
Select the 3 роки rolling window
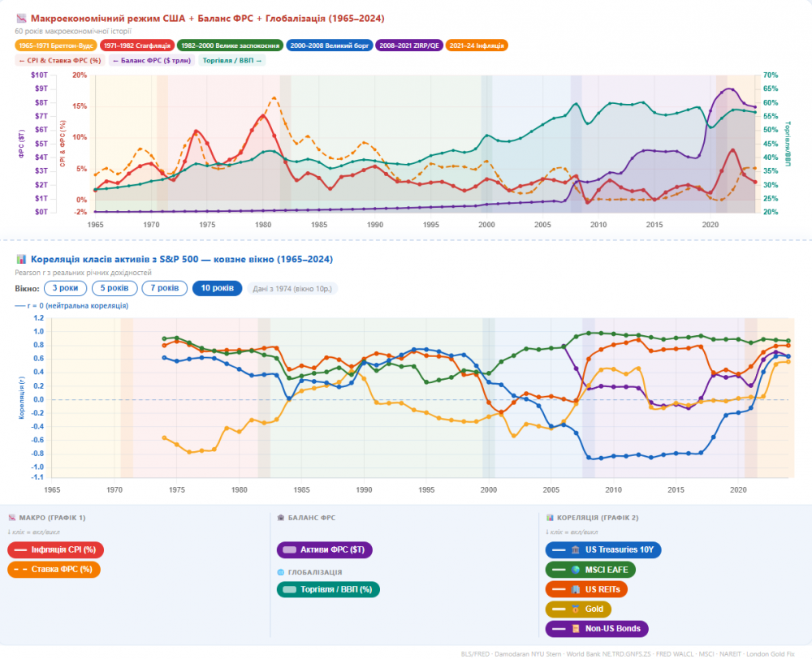(x=64, y=288)
